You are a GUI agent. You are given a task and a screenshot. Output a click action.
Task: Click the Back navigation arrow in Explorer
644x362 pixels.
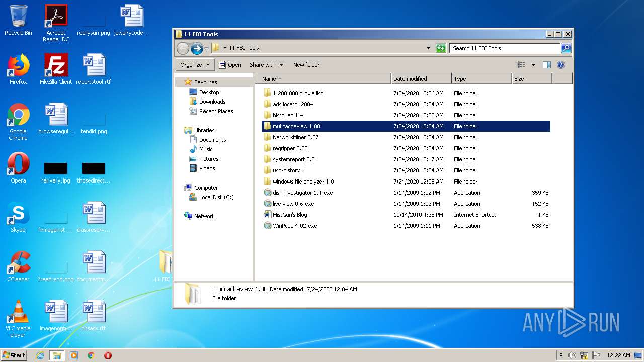coord(183,48)
